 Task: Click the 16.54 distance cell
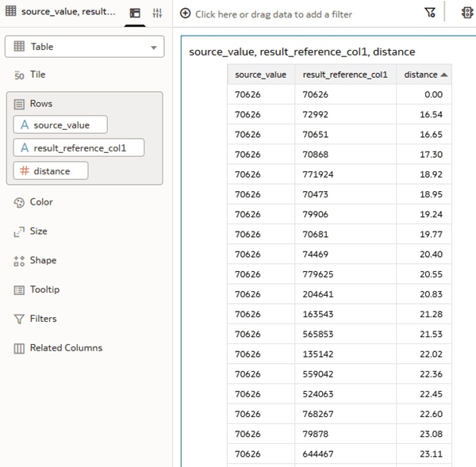[x=424, y=114]
